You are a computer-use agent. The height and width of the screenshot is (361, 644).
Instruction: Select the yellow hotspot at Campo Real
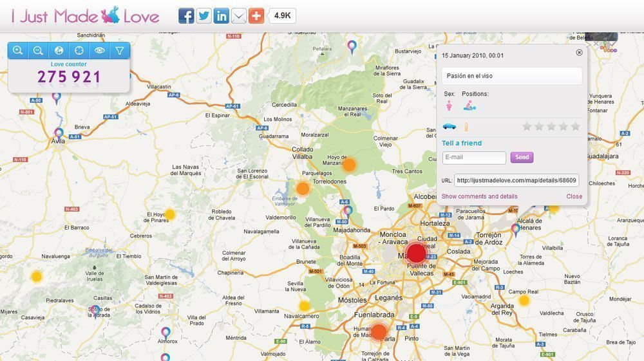click(x=524, y=301)
